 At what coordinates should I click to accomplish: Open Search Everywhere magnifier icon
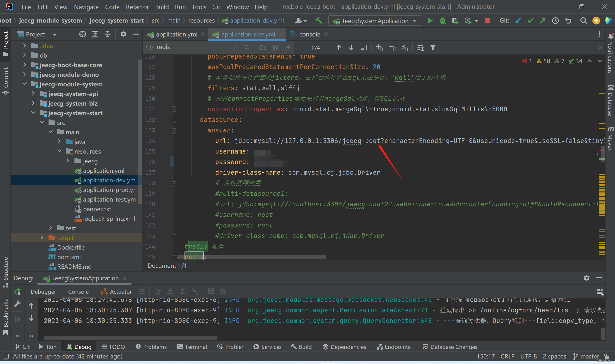tap(584, 21)
